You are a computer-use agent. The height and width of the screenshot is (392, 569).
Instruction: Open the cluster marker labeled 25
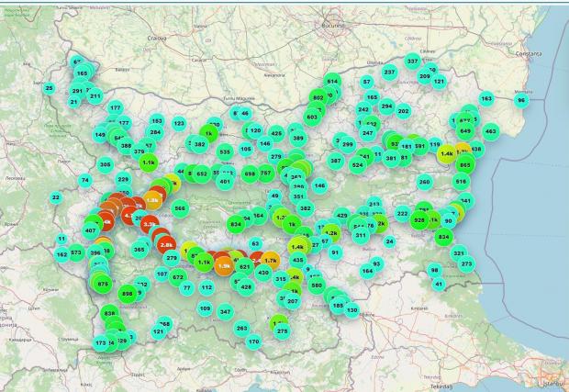coord(49,88)
